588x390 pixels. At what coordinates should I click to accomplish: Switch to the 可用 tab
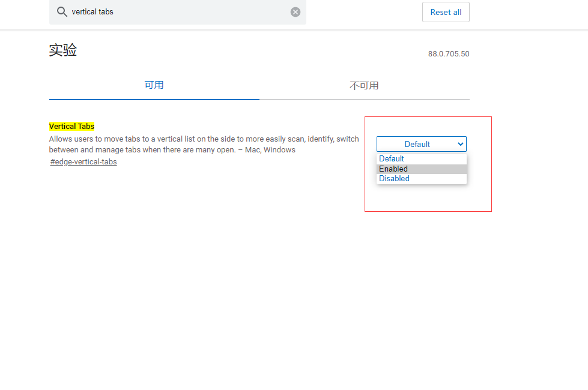pyautogui.click(x=154, y=85)
